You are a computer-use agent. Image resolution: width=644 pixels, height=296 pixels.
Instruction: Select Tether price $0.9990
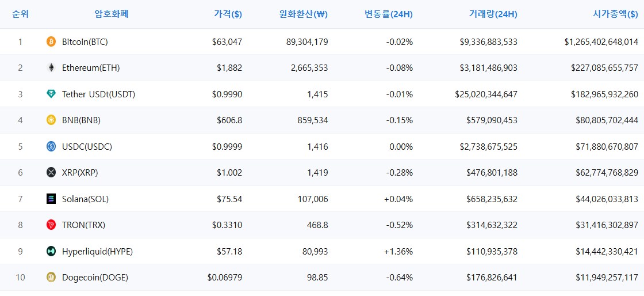click(x=227, y=94)
